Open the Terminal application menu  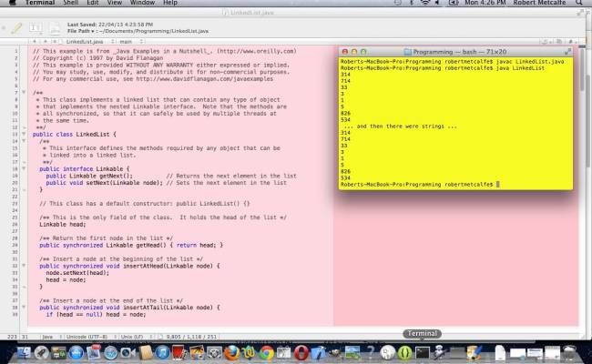[40, 3]
